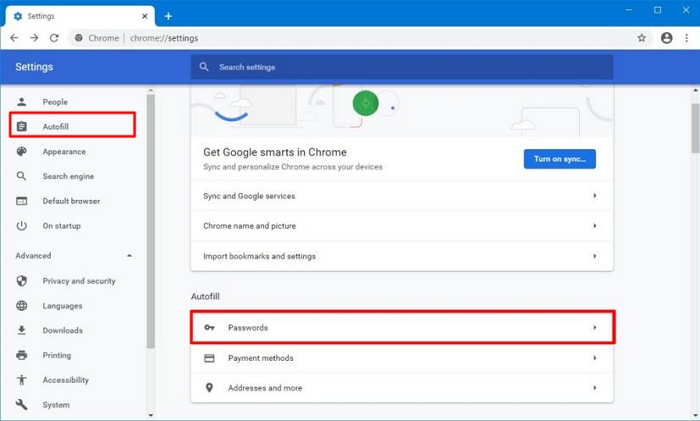This screenshot has width=700, height=421.
Task: Expand Import bookmarks and settings arrow
Action: [x=595, y=256]
